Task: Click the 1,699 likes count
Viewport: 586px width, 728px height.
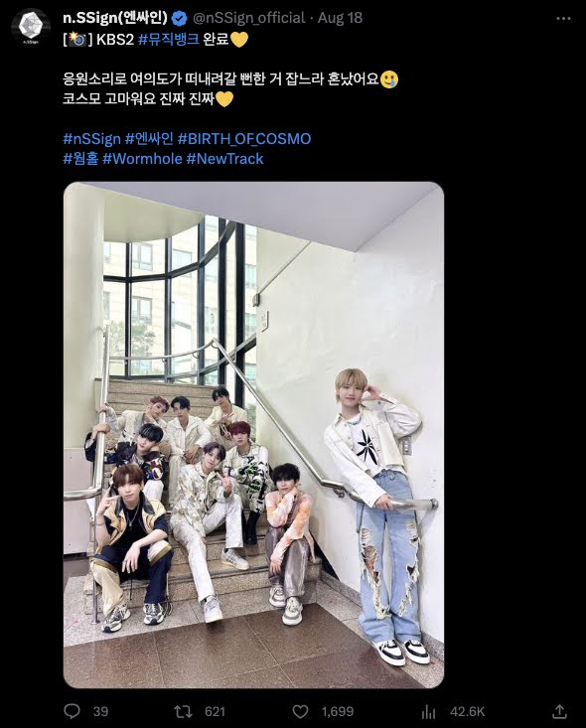Action: (x=338, y=712)
